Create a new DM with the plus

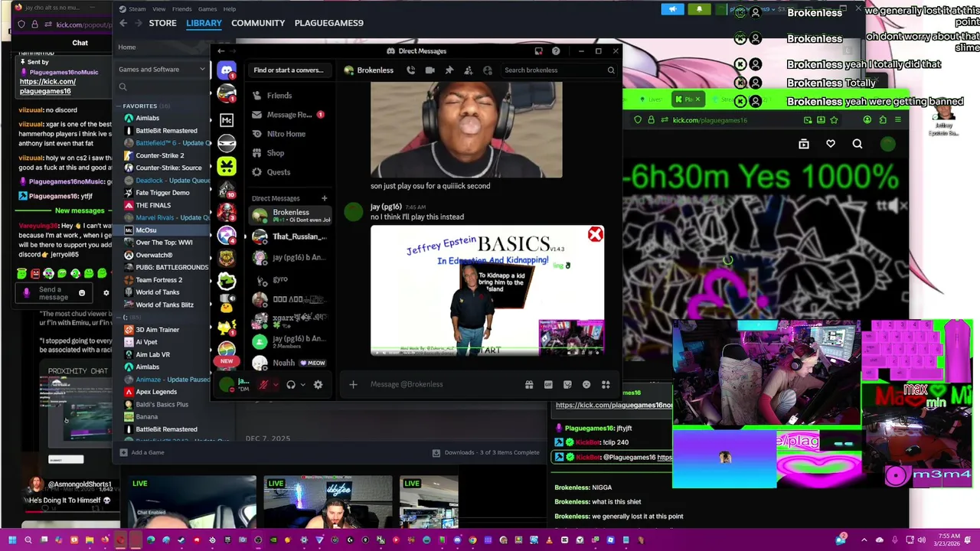click(x=324, y=198)
